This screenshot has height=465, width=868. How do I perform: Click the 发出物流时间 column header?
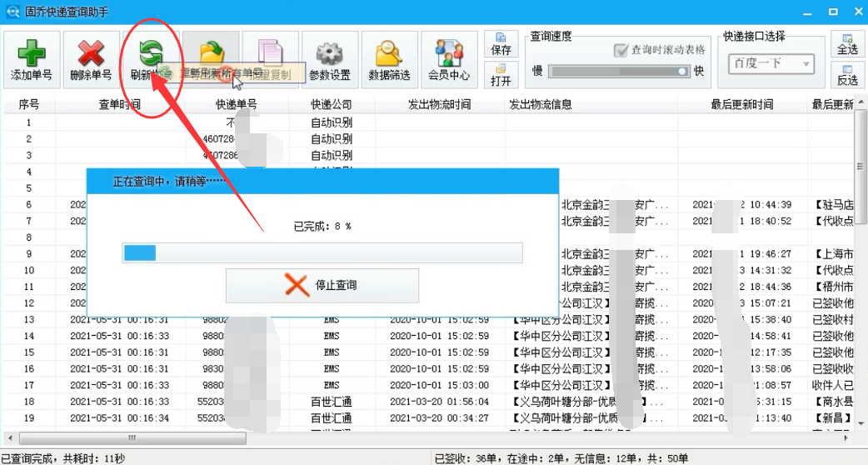(x=440, y=105)
